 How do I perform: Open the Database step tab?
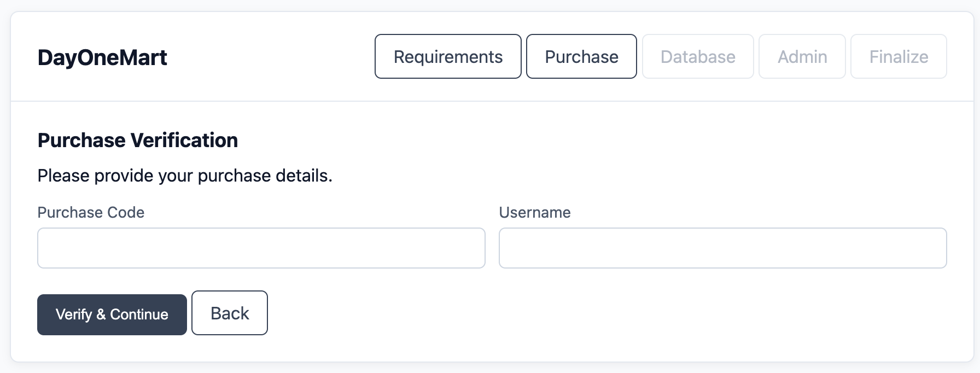point(698,56)
